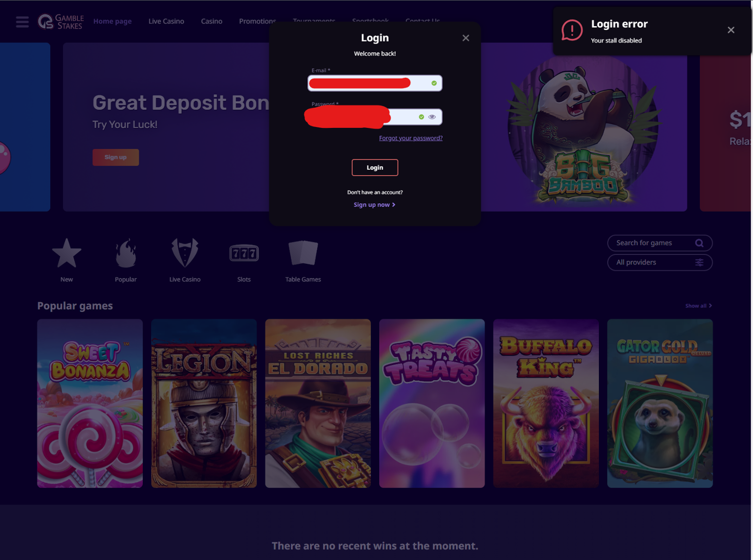Go to Promotions in the navigation
Image resolution: width=753 pixels, height=560 pixels.
pos(258,21)
